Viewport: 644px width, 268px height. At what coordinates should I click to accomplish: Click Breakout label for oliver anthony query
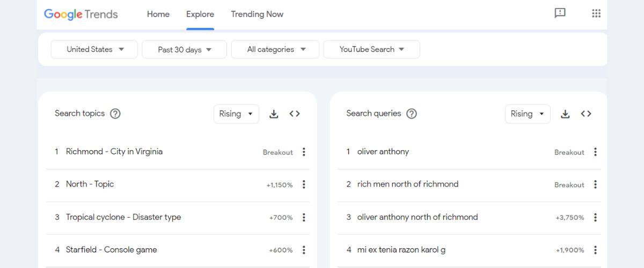point(569,152)
